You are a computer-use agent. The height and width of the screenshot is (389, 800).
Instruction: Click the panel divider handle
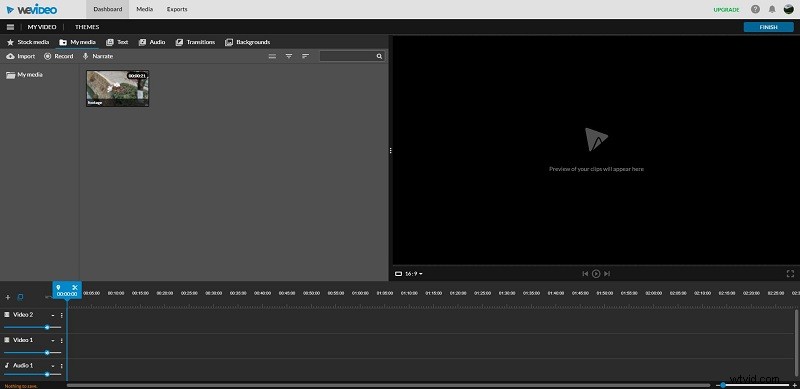pyautogui.click(x=390, y=151)
